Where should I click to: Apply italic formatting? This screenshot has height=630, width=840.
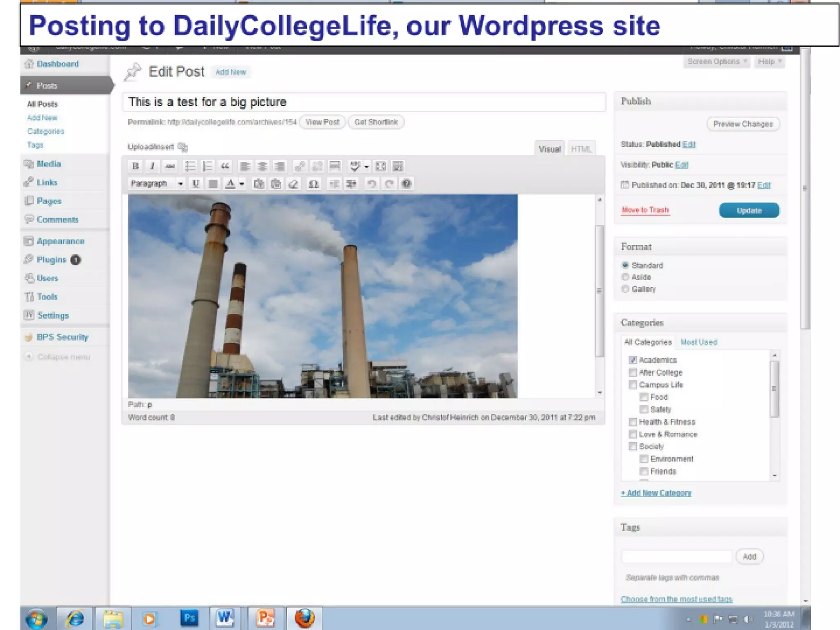click(153, 166)
